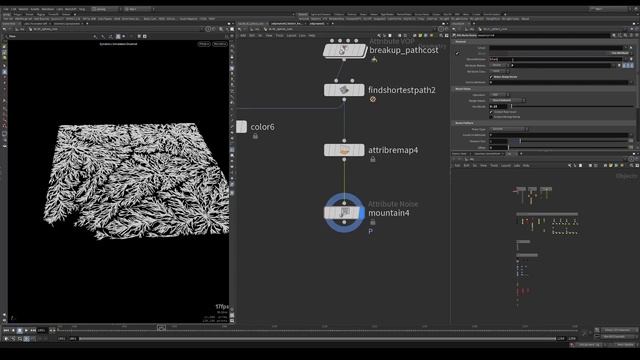Click the No cam button in viewport
The width and height of the screenshot is (640, 360).
click(220, 44)
